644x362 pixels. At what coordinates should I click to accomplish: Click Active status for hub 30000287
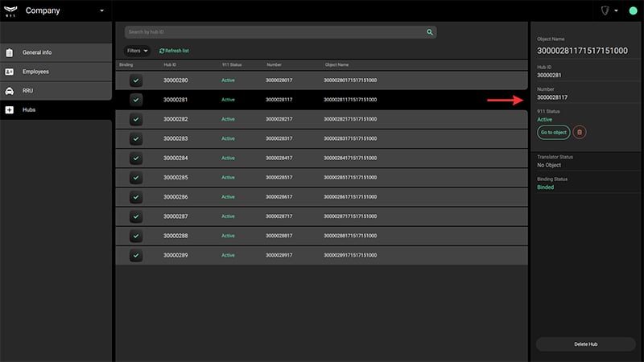(228, 216)
